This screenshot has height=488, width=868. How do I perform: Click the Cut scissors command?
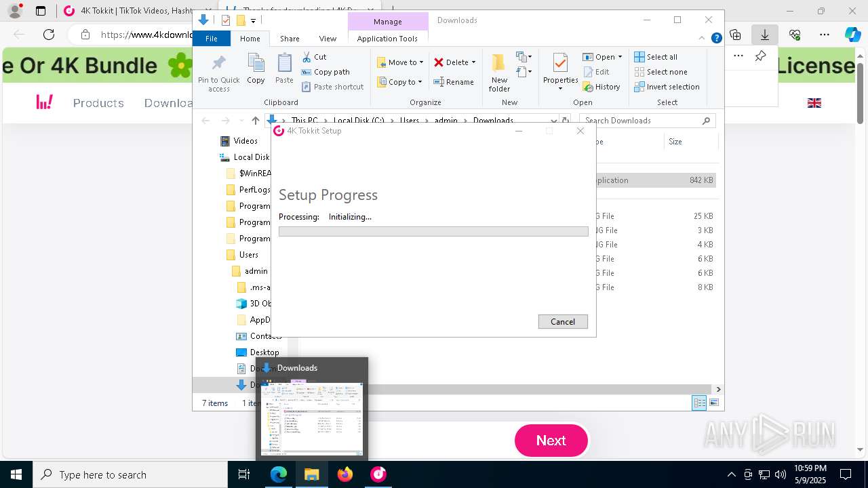(314, 57)
